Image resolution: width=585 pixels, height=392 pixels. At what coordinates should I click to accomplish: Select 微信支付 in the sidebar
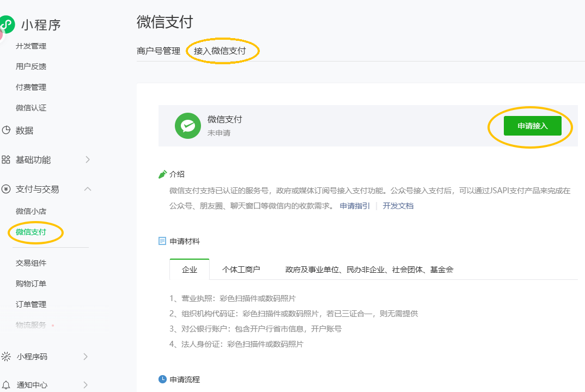(x=31, y=232)
